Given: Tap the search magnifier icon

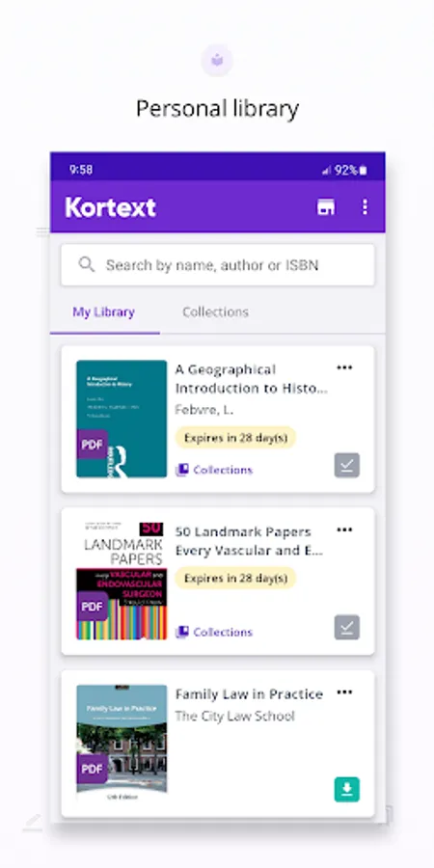Looking at the screenshot, I should (x=87, y=264).
